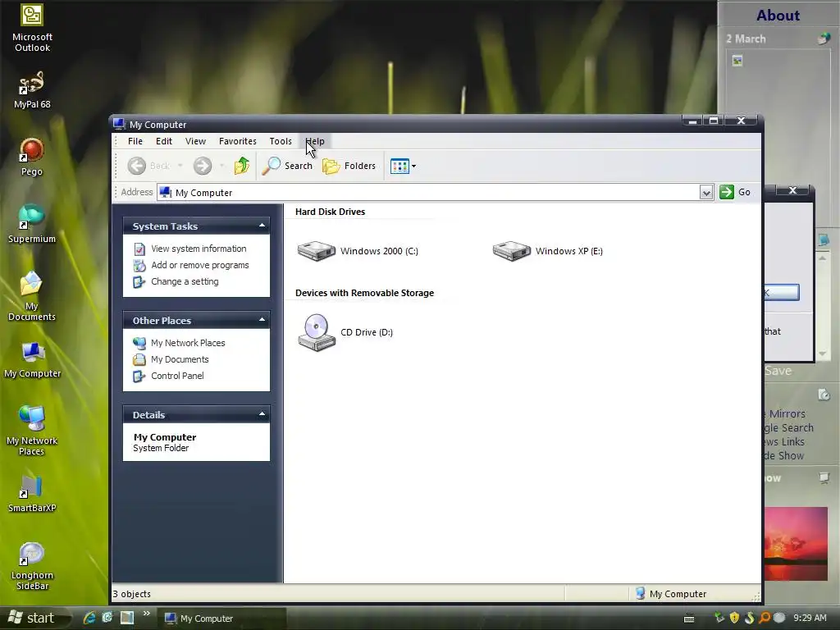Image resolution: width=840 pixels, height=630 pixels.
Task: Select the SmartBarXP desktop shortcut
Action: [32, 494]
